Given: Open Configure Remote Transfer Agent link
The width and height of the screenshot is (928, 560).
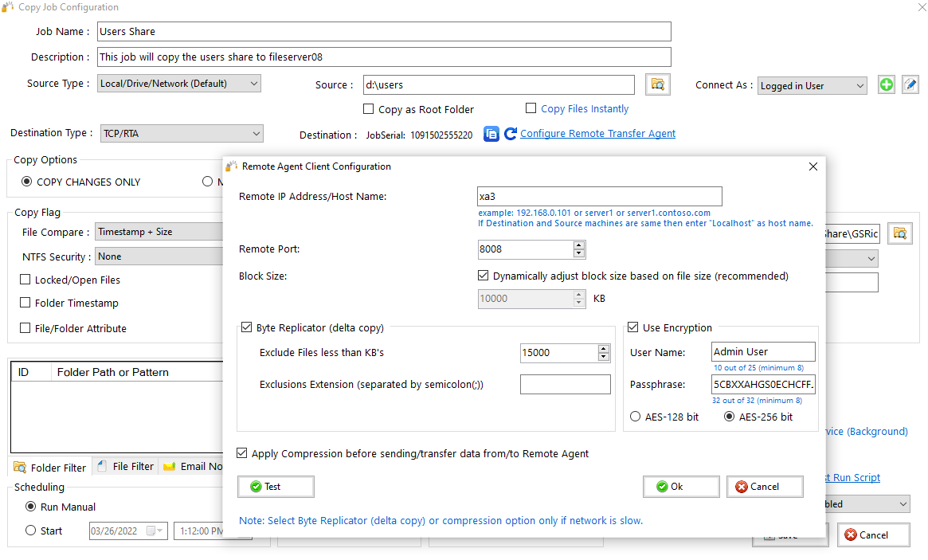Looking at the screenshot, I should [597, 134].
